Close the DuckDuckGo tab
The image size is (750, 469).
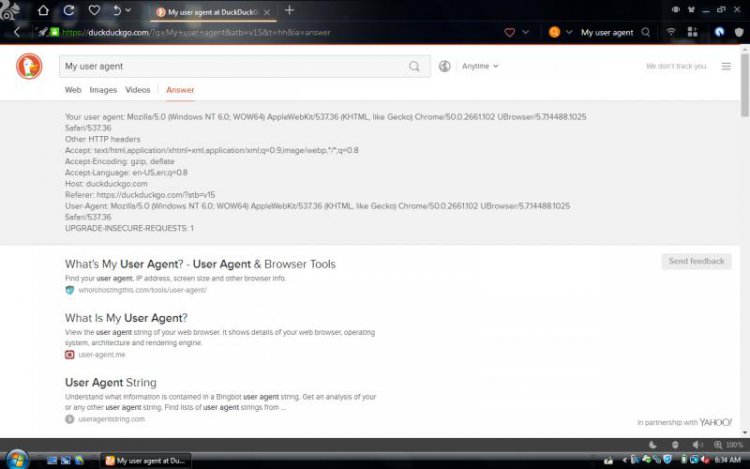(267, 12)
